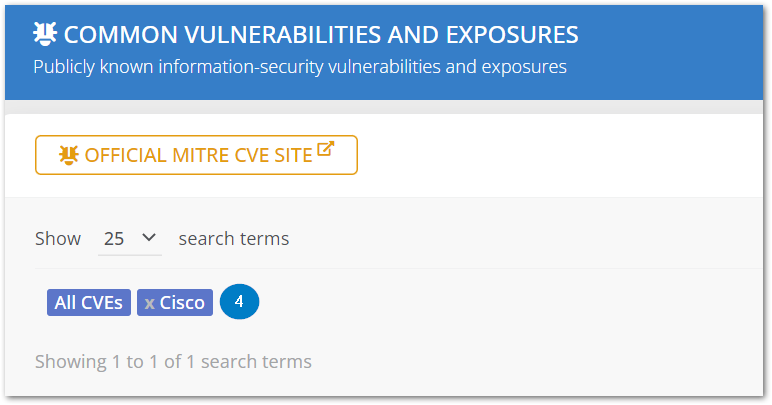Select the All CVEs tag

tap(89, 302)
